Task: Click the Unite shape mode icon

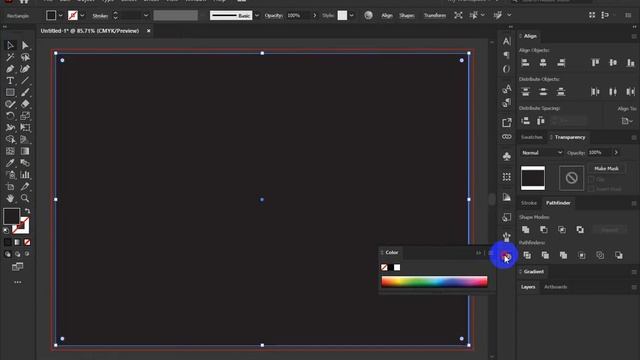Action: (526, 230)
